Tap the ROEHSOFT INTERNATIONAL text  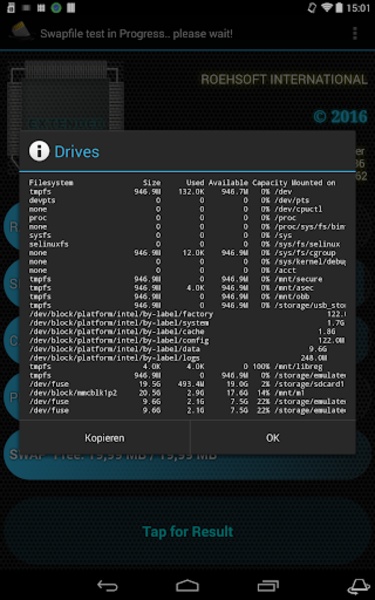pyautogui.click(x=284, y=79)
